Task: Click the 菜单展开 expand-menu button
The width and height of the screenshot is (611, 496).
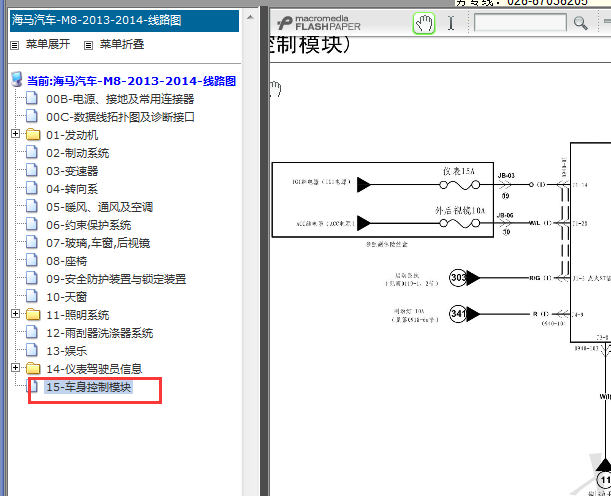Action: 48,44
